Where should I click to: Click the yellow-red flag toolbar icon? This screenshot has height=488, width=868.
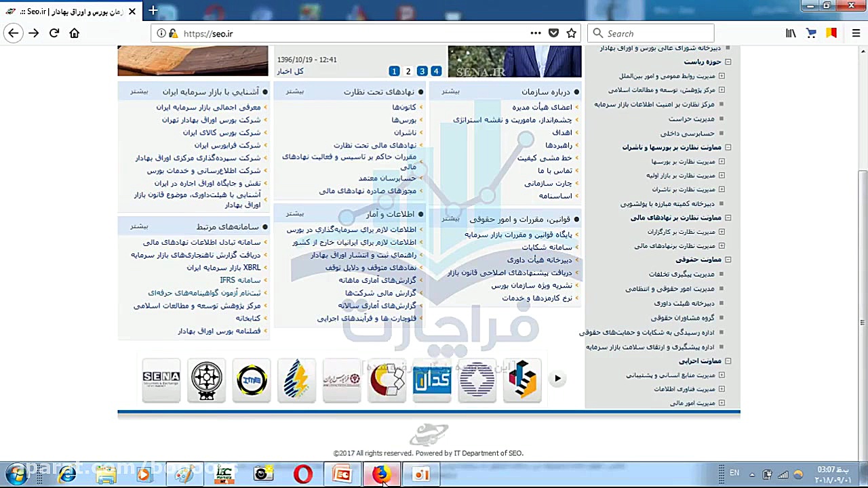tap(831, 33)
